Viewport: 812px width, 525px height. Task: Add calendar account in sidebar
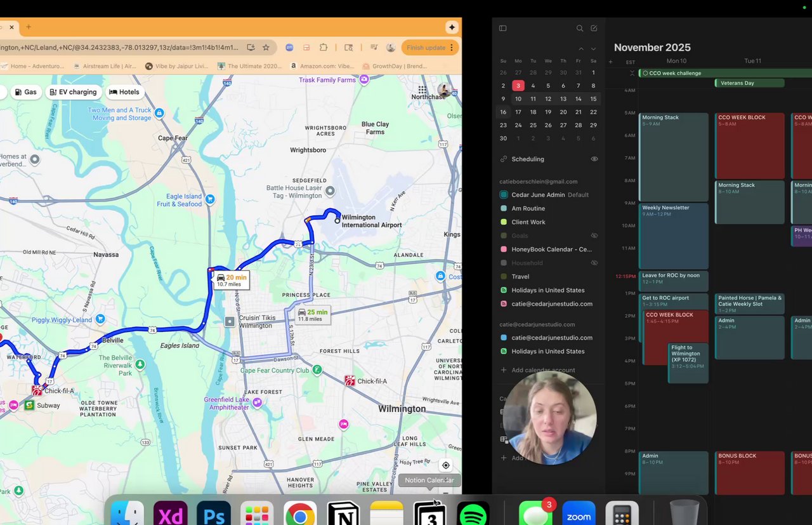(538, 370)
